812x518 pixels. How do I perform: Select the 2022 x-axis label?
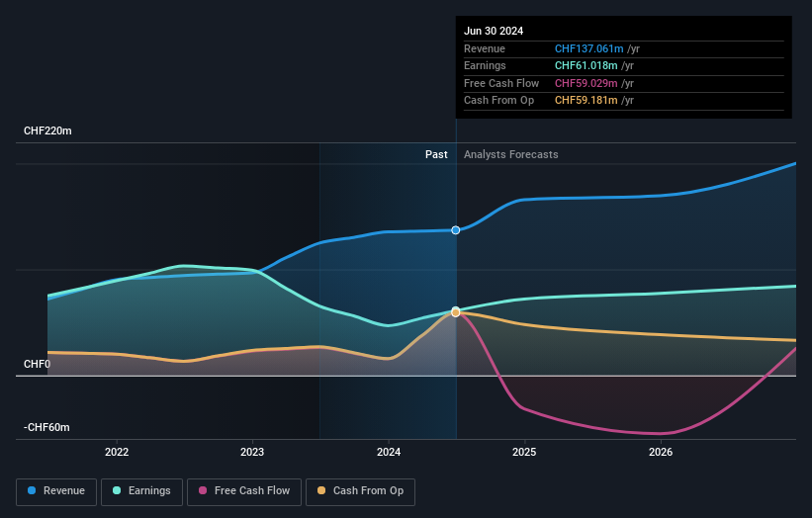click(117, 452)
